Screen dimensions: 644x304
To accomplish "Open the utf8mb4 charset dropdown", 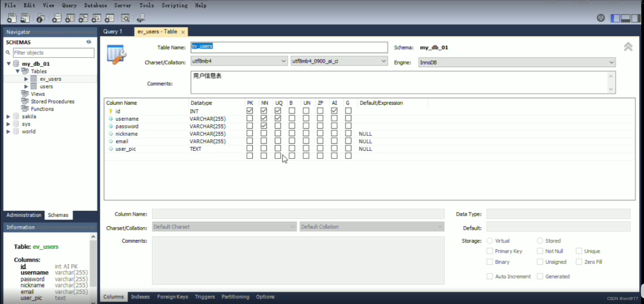I will point(239,61).
